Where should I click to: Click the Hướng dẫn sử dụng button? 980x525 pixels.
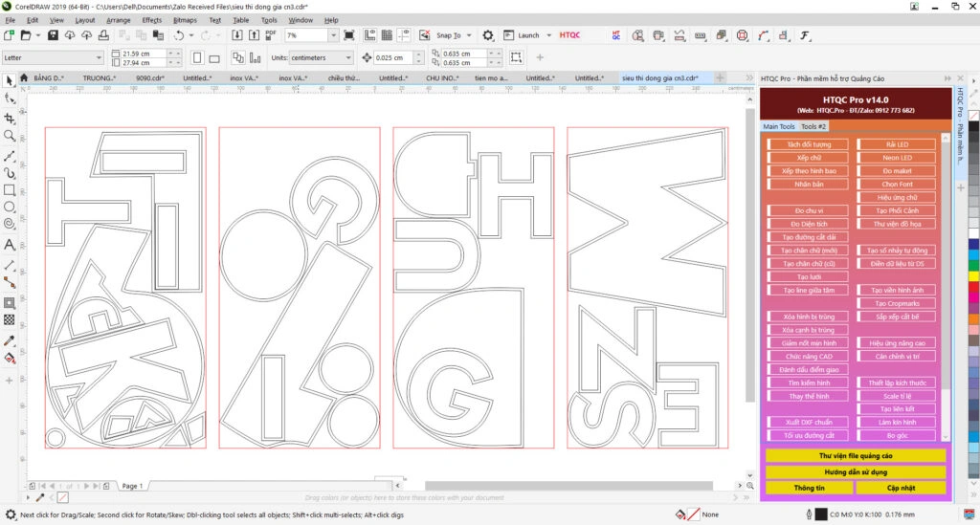[856, 471]
